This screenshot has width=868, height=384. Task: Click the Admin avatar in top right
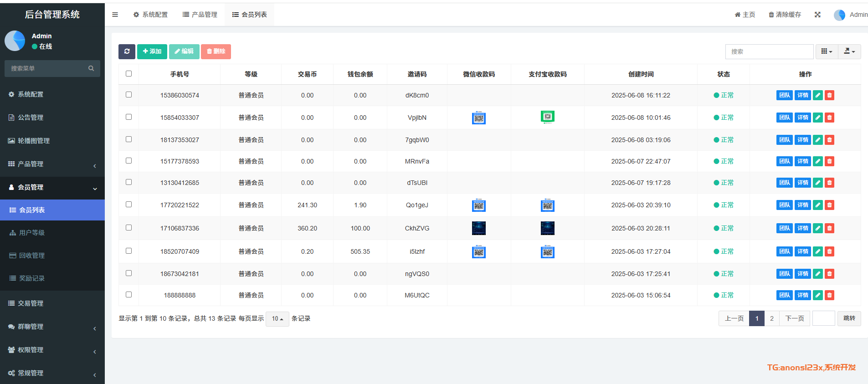[839, 15]
